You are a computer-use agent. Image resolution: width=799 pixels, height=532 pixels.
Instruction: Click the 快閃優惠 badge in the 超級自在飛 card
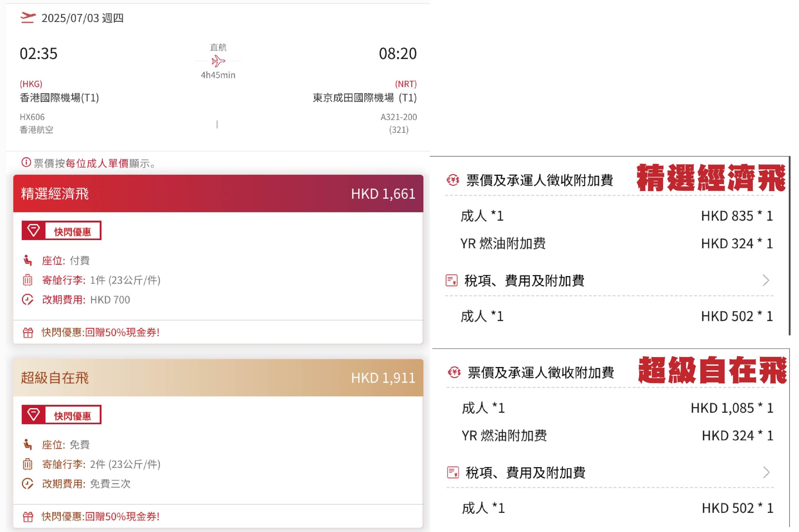point(72,415)
